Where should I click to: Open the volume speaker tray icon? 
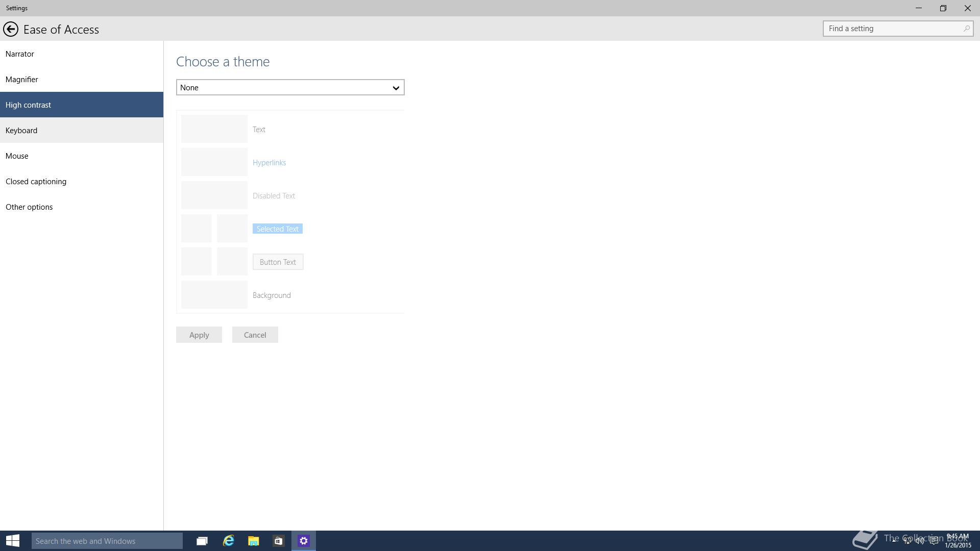pyautogui.click(x=920, y=540)
